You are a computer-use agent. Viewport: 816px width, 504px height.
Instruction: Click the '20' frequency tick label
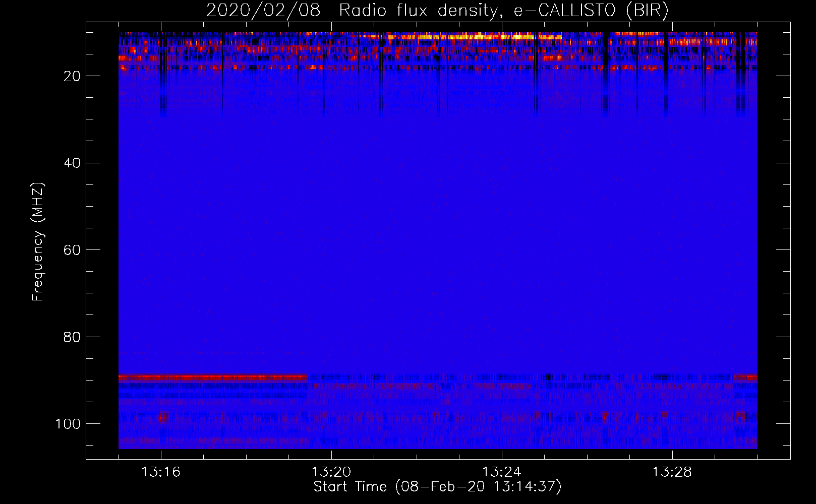tap(72, 76)
